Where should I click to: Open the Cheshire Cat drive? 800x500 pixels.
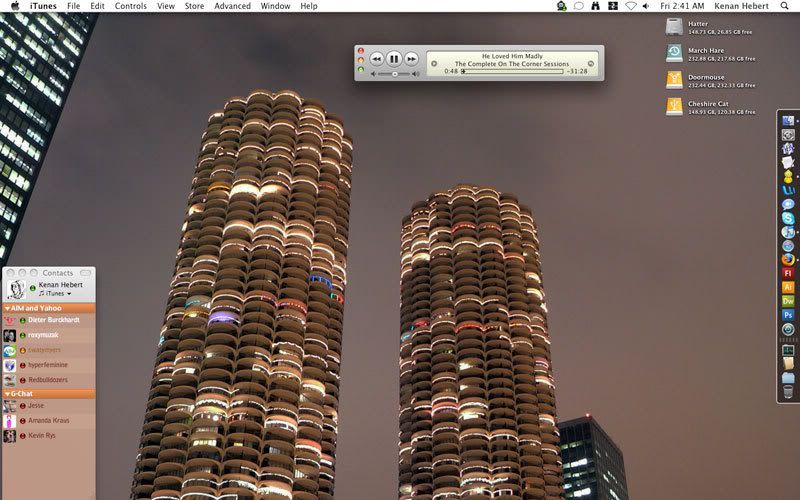[675, 106]
